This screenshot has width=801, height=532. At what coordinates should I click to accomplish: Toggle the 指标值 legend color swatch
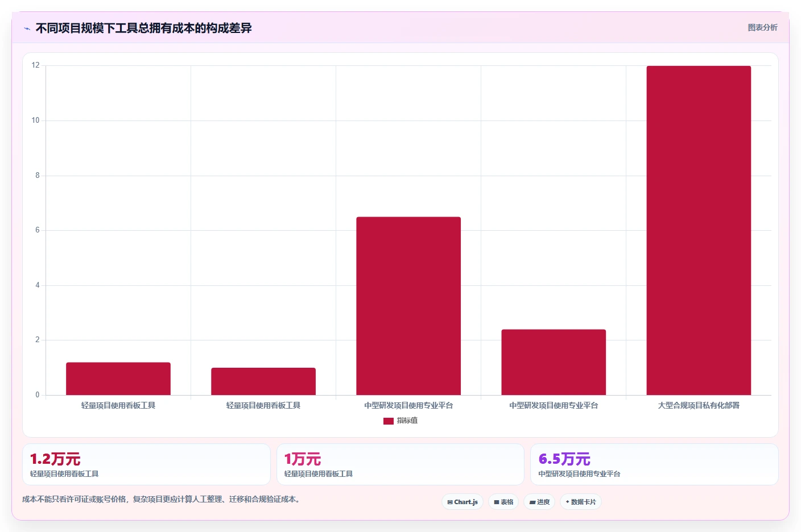[x=389, y=421]
